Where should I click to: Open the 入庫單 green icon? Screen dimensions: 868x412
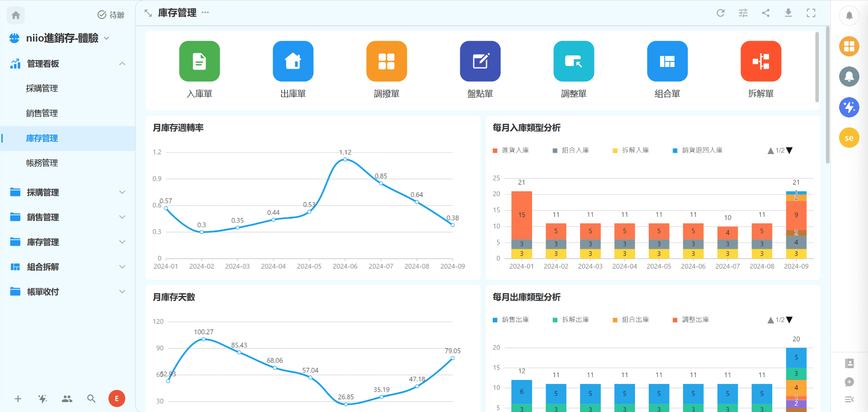tap(199, 61)
